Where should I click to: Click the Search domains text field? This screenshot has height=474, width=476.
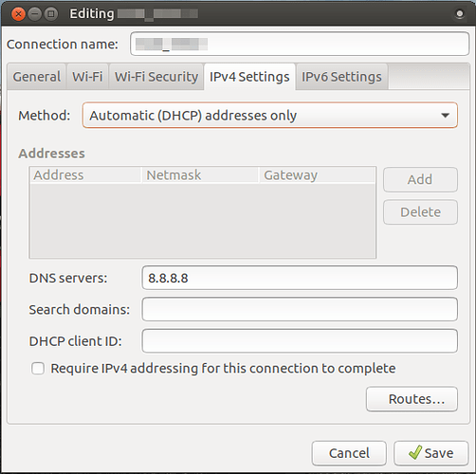coord(300,309)
